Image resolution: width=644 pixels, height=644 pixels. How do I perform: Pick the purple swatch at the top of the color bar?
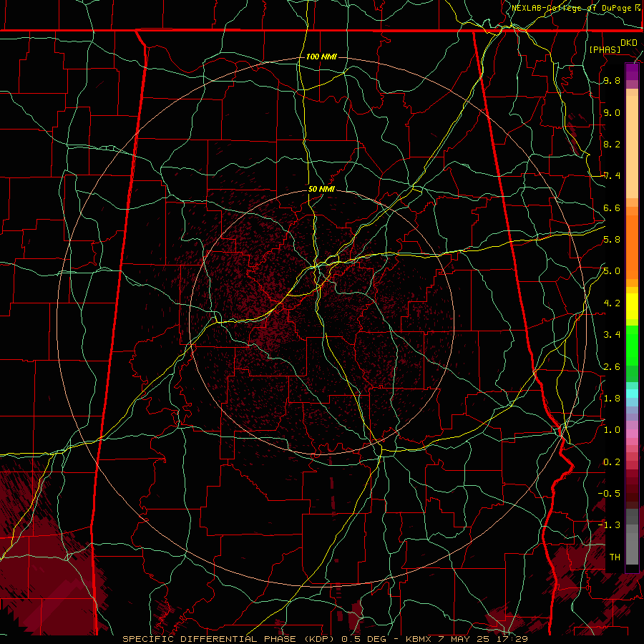(632, 72)
